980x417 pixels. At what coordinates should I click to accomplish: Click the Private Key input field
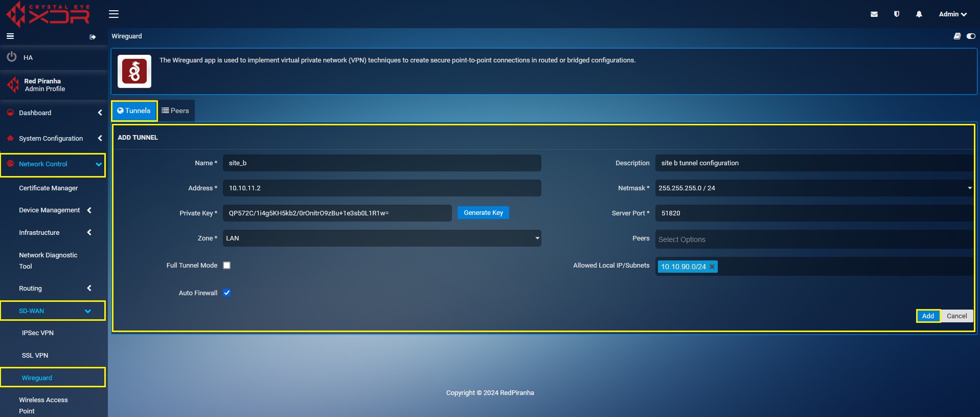(337, 213)
